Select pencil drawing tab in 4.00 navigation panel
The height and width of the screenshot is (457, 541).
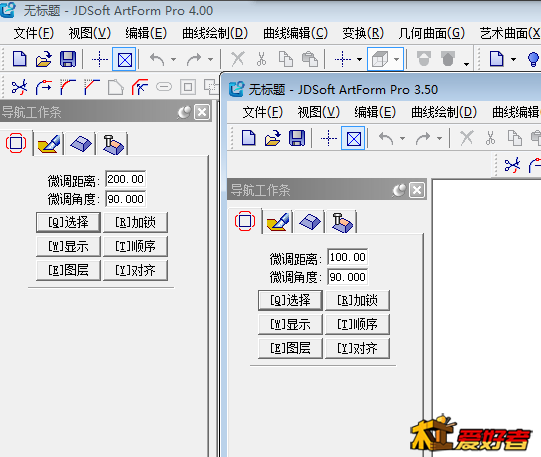point(49,144)
